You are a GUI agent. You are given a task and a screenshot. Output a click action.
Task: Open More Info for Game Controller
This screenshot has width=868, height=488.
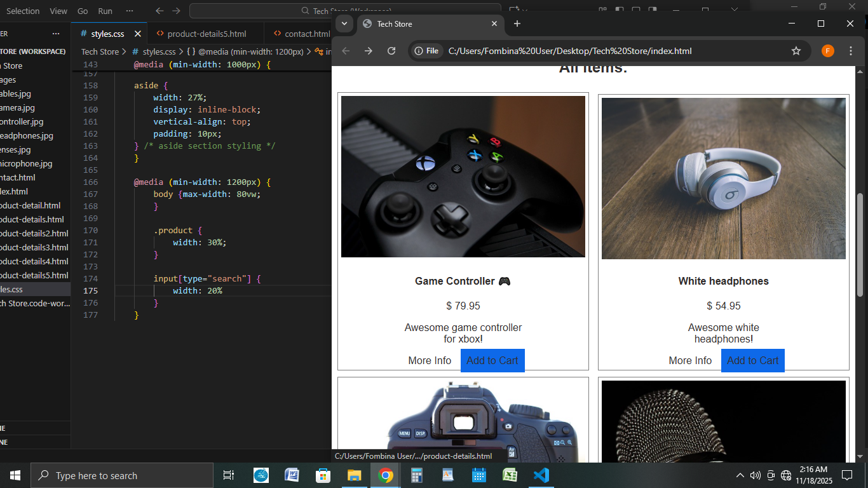430,360
